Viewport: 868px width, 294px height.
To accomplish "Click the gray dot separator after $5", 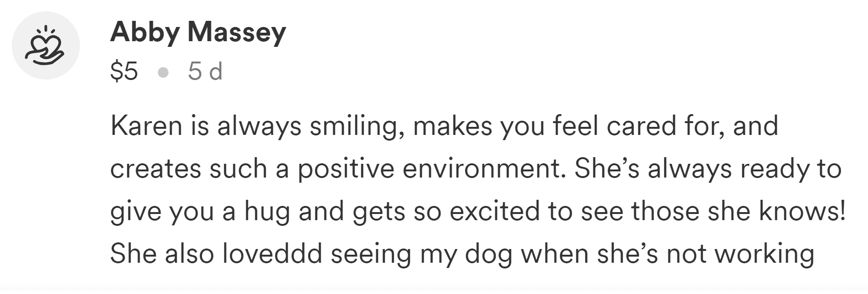I will point(163,72).
